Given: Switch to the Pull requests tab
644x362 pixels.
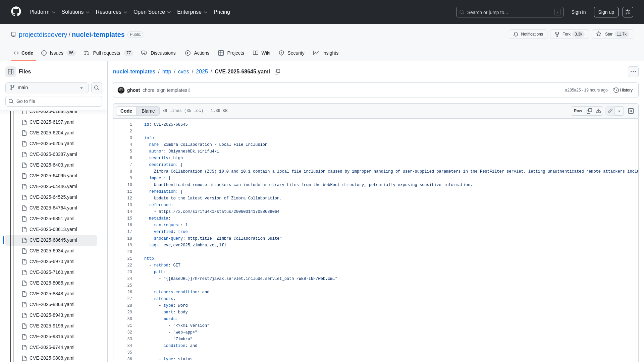Looking at the screenshot, I should click(x=106, y=53).
